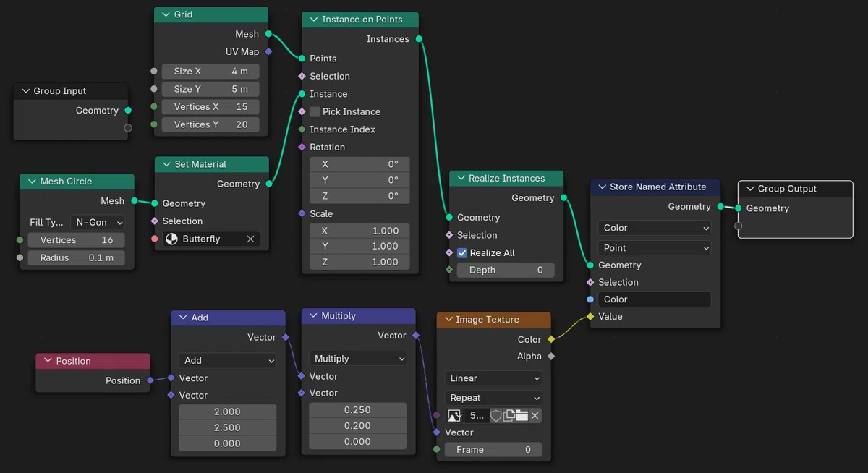This screenshot has width=868, height=473.
Task: Click the Size X 4 m field
Action: click(210, 72)
